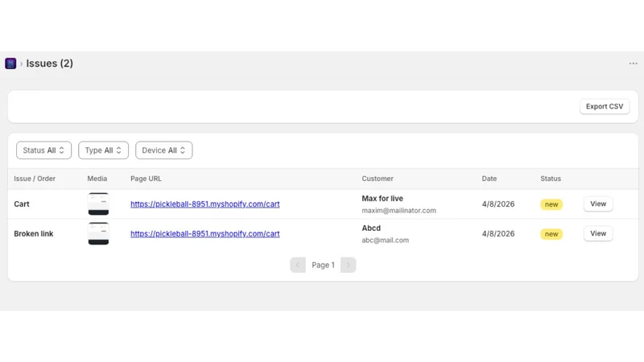Image resolution: width=644 pixels, height=362 pixels.
Task: Click the date of the Broken link issue
Action: tap(498, 233)
